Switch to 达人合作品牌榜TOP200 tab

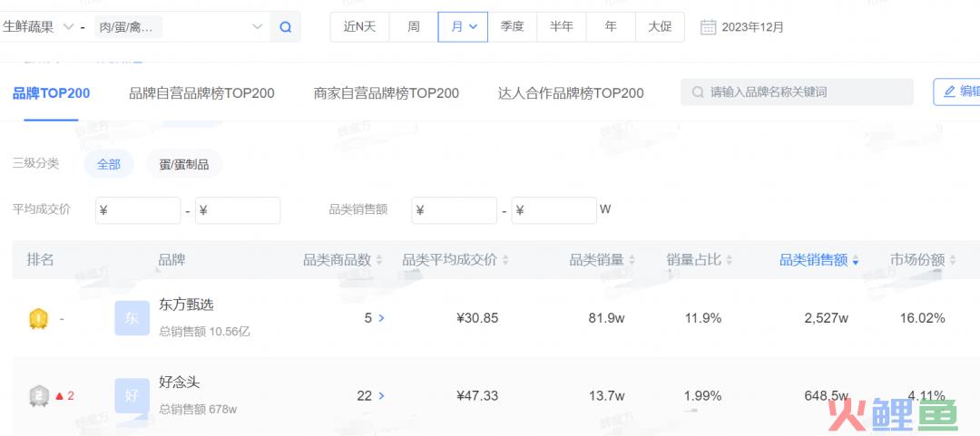(x=571, y=93)
